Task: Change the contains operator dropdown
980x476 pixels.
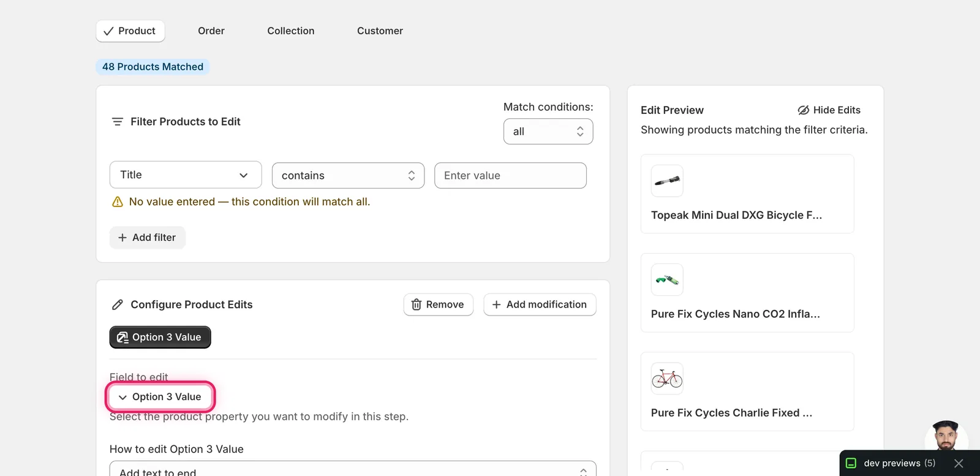Action: (348, 175)
